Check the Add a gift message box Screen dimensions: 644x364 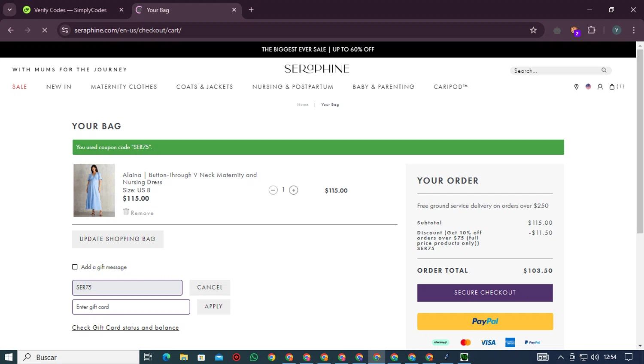pos(75,267)
